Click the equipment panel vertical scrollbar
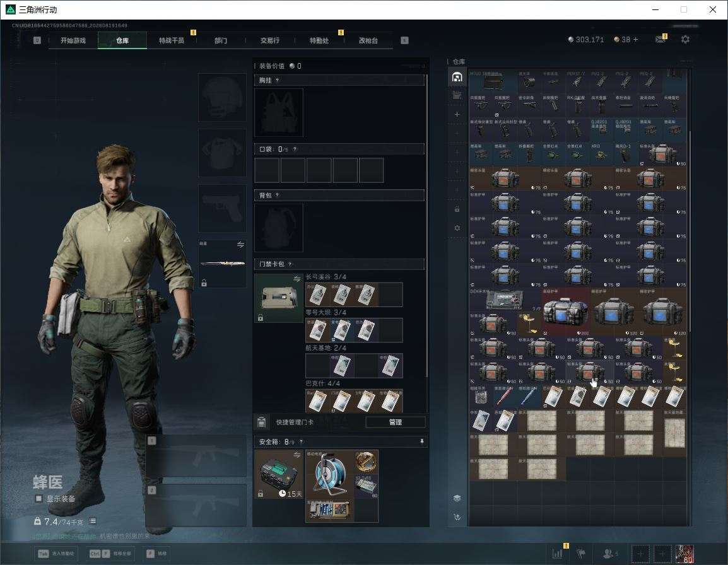The image size is (728, 565). [x=426, y=225]
